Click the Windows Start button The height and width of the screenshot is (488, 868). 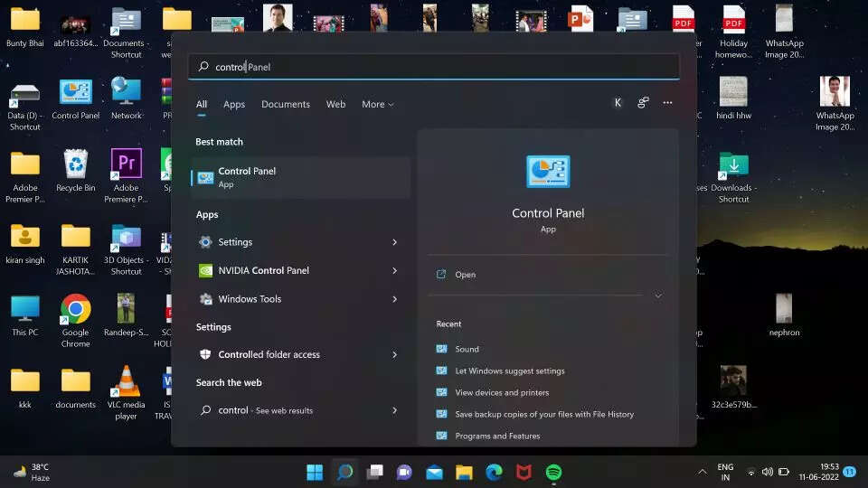[x=315, y=472]
